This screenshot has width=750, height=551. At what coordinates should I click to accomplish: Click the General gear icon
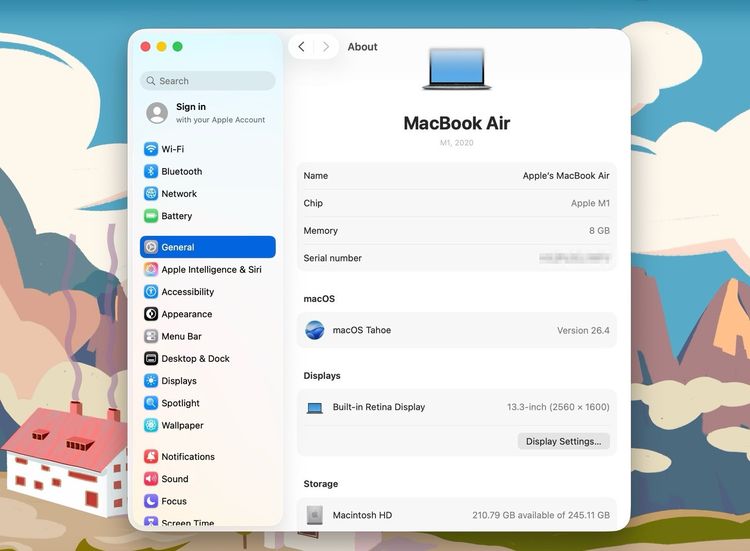[151, 247]
